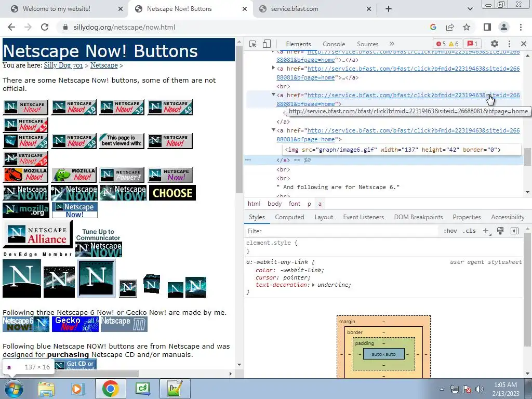Open DevTools customize menu dots
Viewport: 532px width, 399px height.
pyautogui.click(x=509, y=44)
